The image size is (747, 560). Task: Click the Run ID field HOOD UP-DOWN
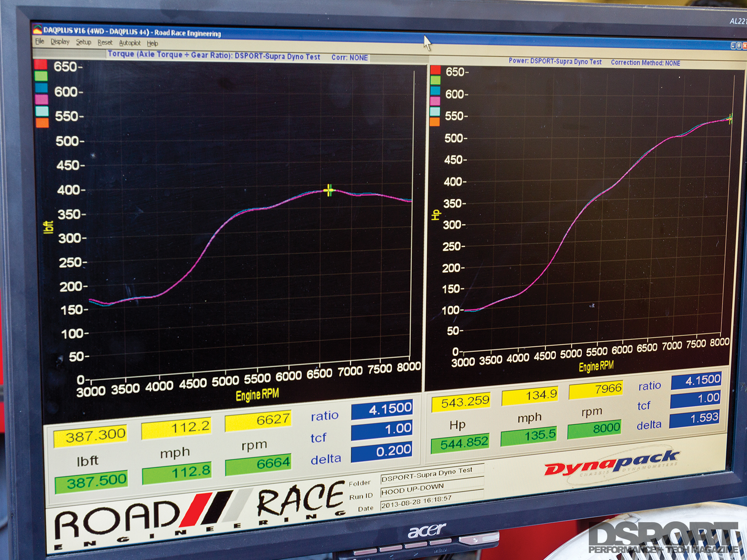[432, 488]
